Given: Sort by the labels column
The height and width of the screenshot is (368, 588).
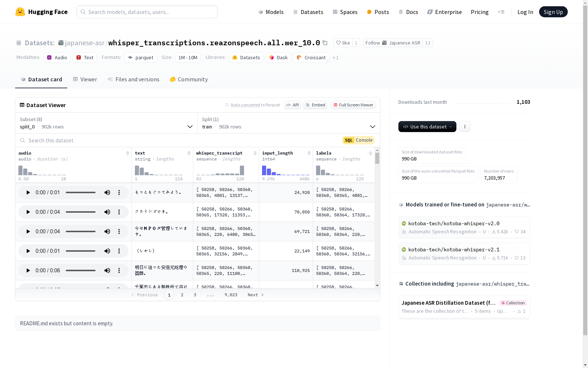Looking at the screenshot, I should [x=370, y=153].
